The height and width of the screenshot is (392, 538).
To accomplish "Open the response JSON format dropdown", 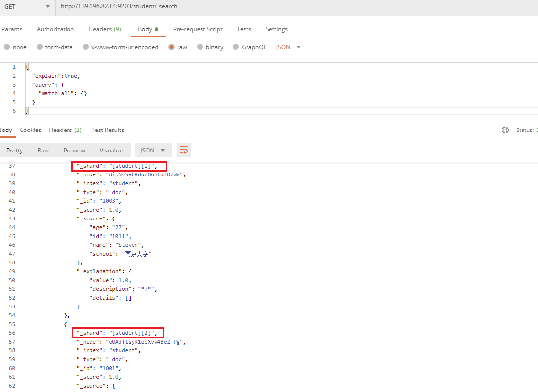I will tap(153, 150).
